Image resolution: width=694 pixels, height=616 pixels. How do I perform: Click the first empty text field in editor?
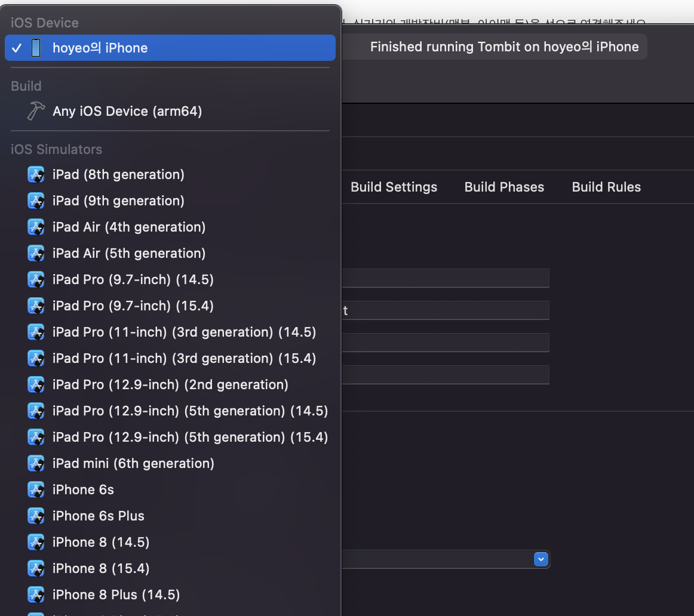(x=446, y=278)
